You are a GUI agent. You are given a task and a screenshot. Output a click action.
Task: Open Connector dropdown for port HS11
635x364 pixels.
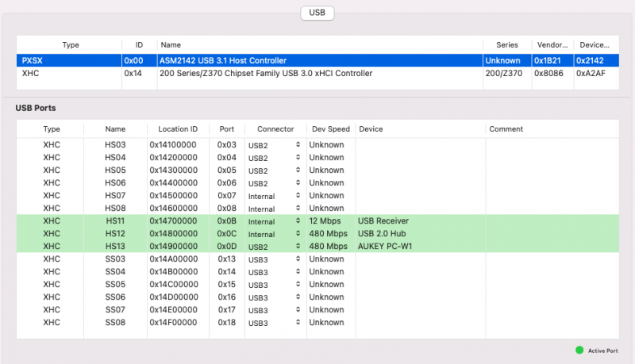275,221
